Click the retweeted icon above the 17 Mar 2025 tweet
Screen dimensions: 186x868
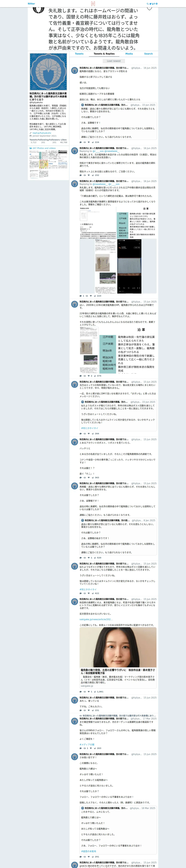pos(81,716)
